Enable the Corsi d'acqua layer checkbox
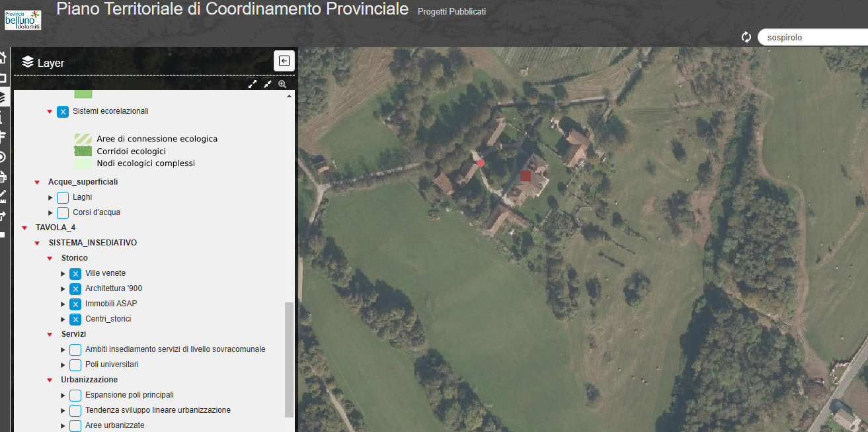The height and width of the screenshot is (432, 868). [x=63, y=213]
